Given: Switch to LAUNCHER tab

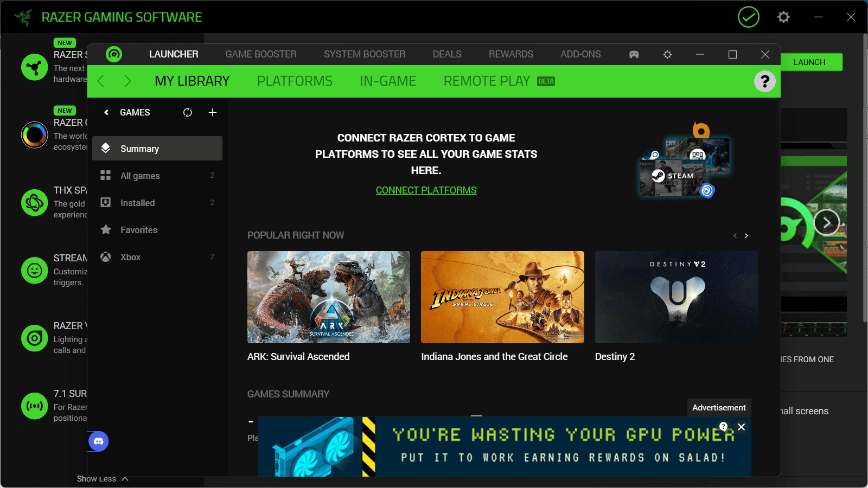Looking at the screenshot, I should pos(174,54).
